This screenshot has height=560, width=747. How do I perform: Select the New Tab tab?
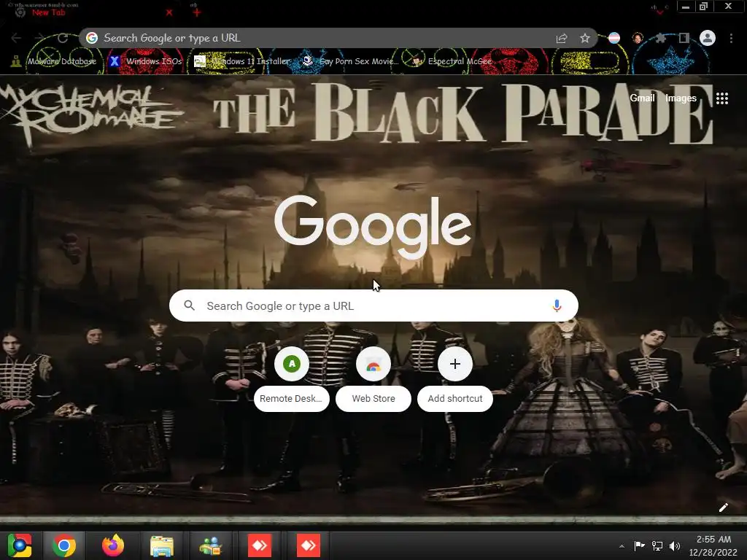93,12
